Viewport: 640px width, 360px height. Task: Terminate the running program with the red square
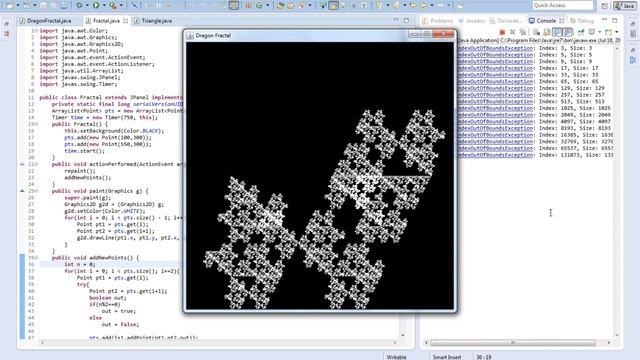tap(502, 32)
